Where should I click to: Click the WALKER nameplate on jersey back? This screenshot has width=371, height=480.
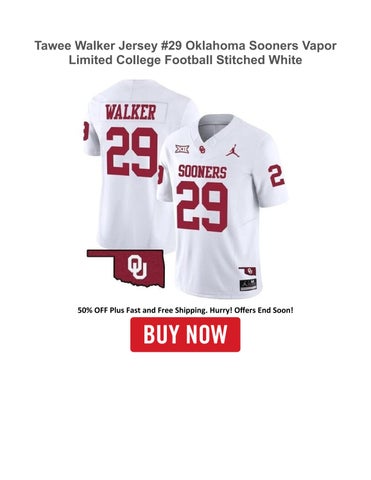click(x=130, y=112)
